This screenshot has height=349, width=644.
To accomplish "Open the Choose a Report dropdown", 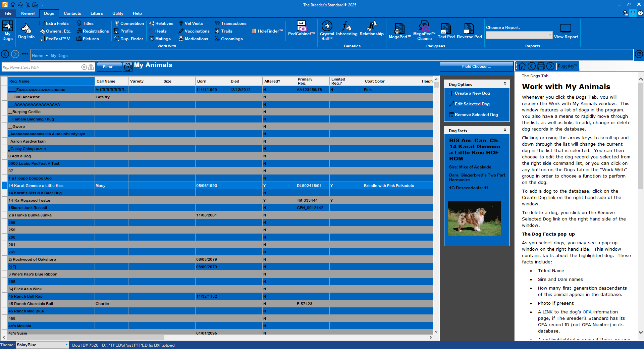I will click(x=549, y=35).
